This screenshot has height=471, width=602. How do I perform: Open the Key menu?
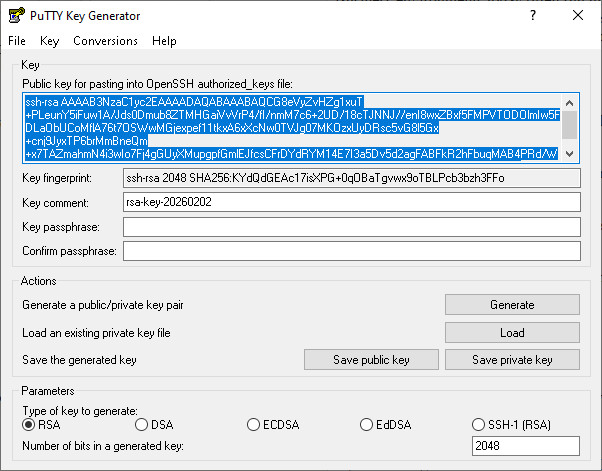[x=50, y=41]
